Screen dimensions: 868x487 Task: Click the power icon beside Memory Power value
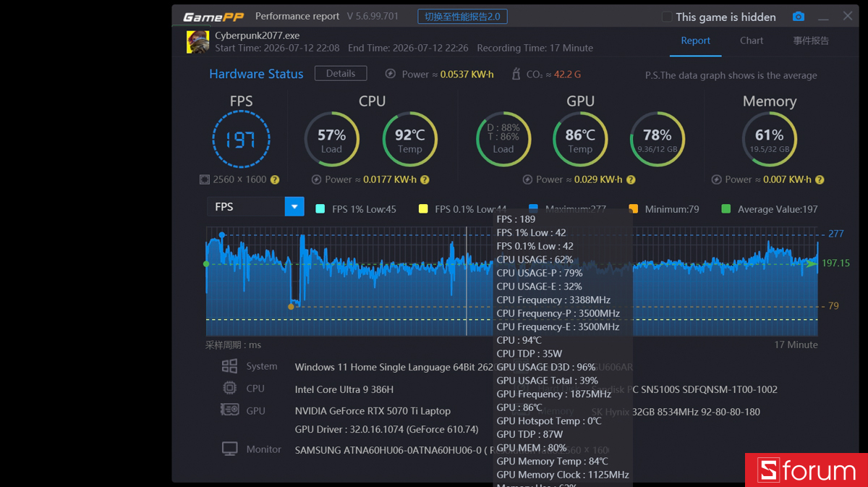[716, 179]
